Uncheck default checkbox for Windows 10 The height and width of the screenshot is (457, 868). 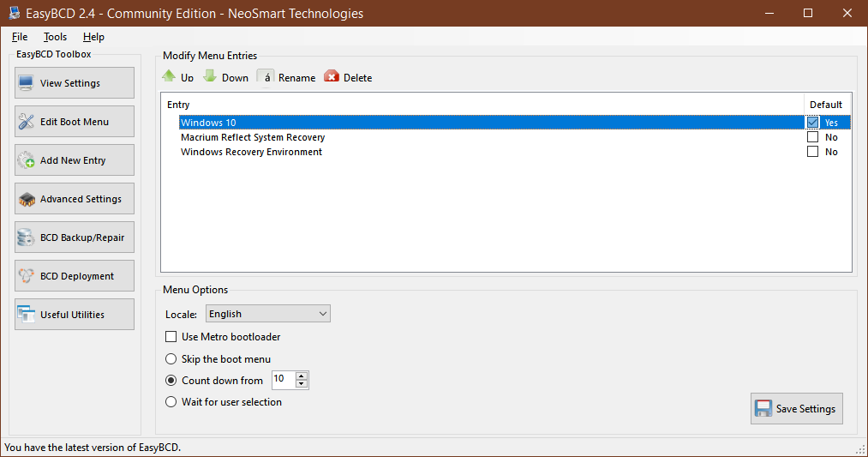click(x=812, y=122)
